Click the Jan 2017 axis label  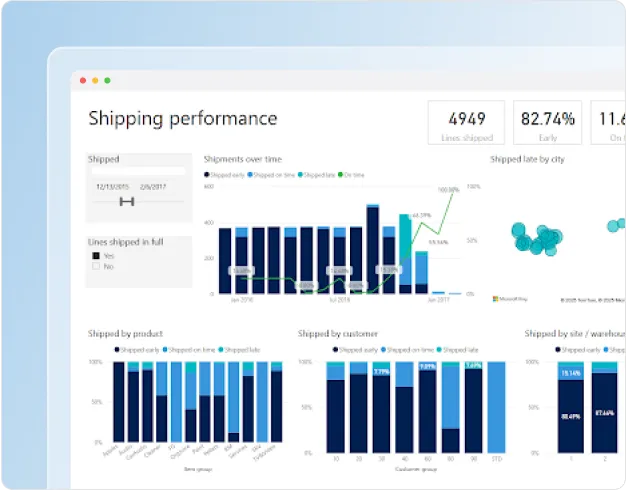pyautogui.click(x=438, y=300)
